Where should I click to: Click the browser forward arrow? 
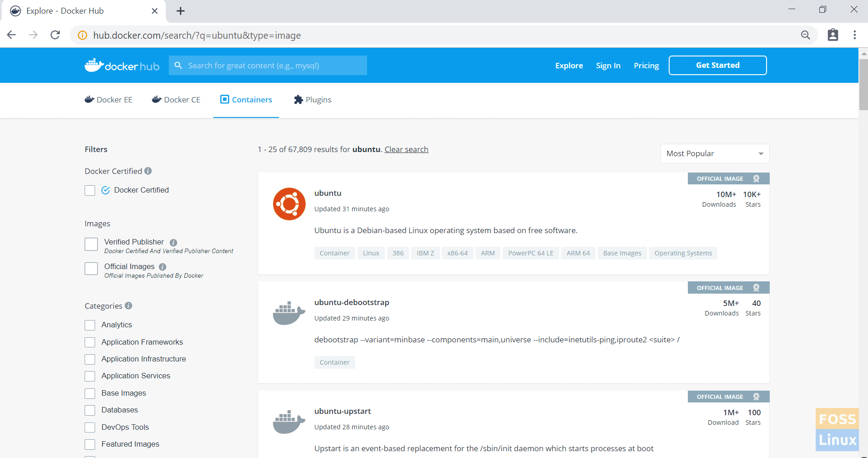pos(33,35)
